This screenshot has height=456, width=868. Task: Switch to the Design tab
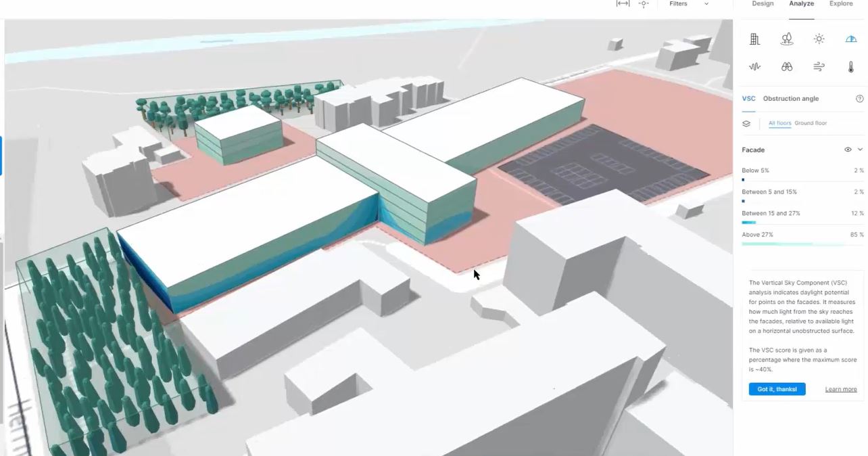tap(763, 4)
